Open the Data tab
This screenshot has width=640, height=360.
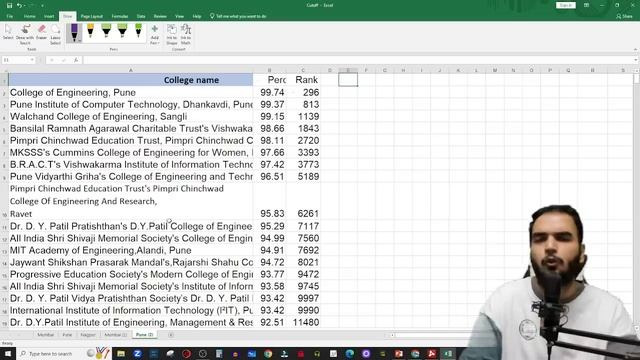pos(141,16)
